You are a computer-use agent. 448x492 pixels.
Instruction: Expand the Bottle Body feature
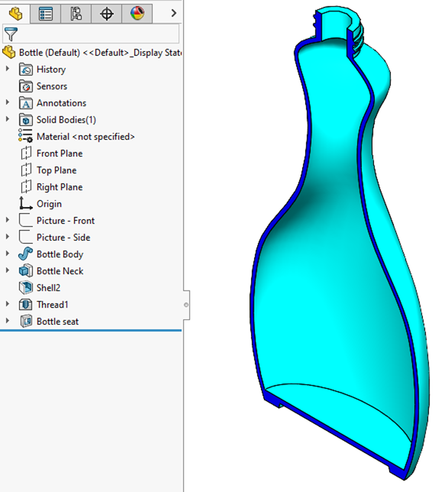pyautogui.click(x=7, y=254)
